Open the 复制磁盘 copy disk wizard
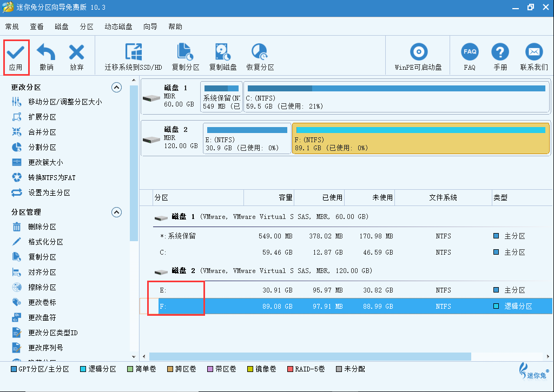 (223, 57)
